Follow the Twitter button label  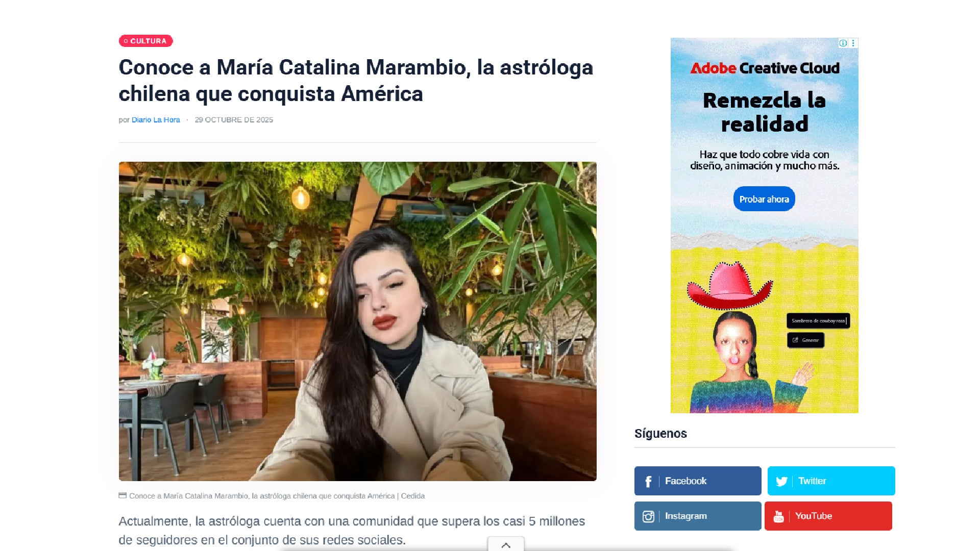(x=812, y=481)
